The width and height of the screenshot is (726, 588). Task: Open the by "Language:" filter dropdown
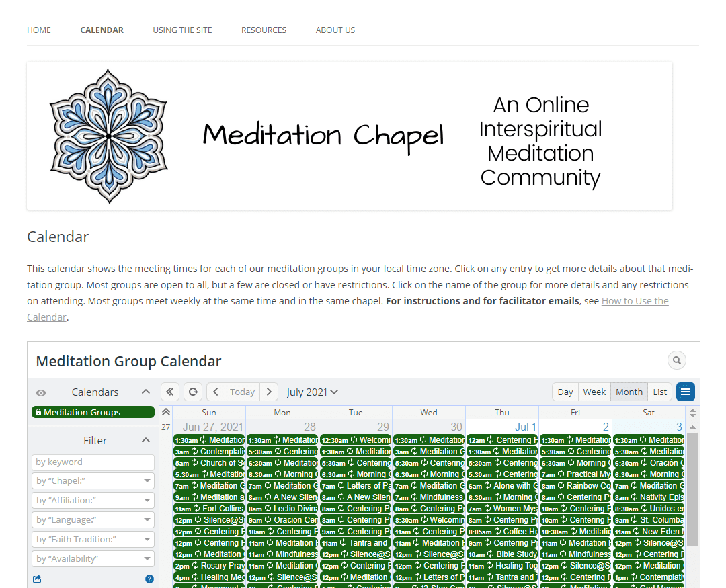point(93,520)
